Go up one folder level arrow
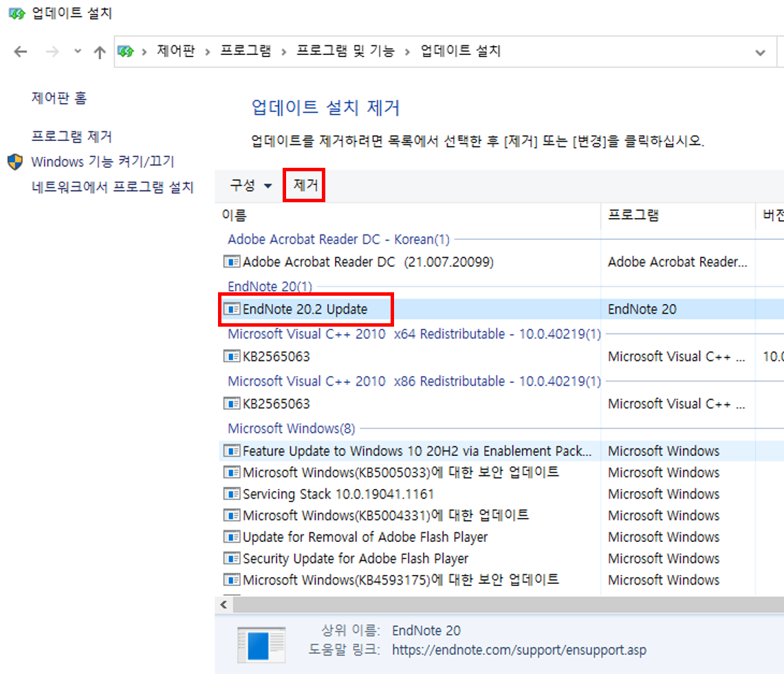The height and width of the screenshot is (674, 784). click(x=100, y=52)
